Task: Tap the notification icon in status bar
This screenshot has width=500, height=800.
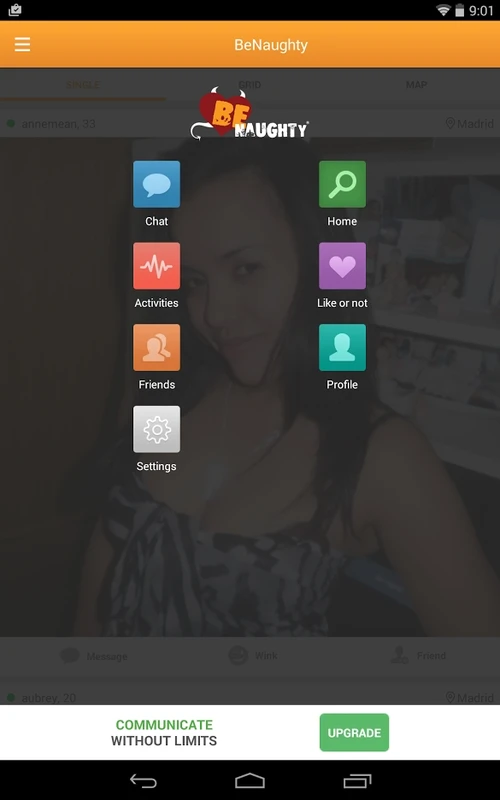Action: (15, 10)
